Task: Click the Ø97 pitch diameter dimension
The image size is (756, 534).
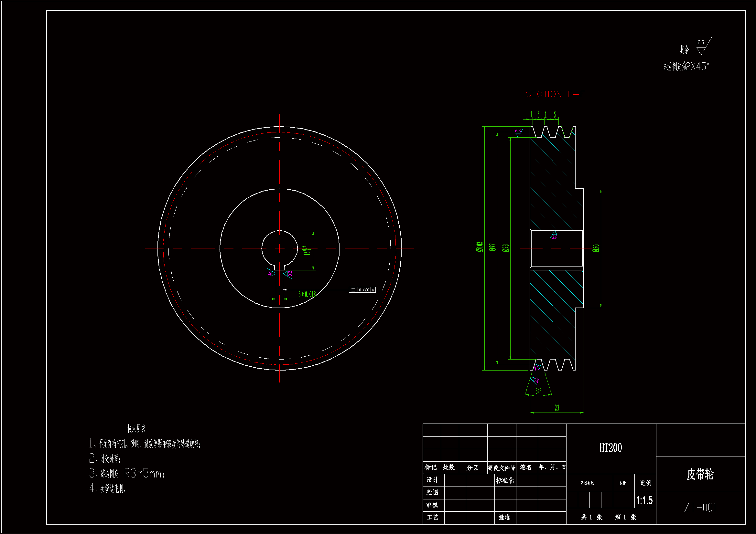Action: [x=492, y=247]
